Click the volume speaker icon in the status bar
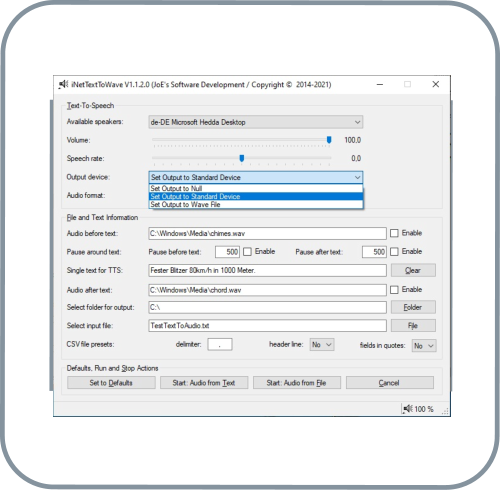This screenshot has width=500, height=490. tap(408, 409)
